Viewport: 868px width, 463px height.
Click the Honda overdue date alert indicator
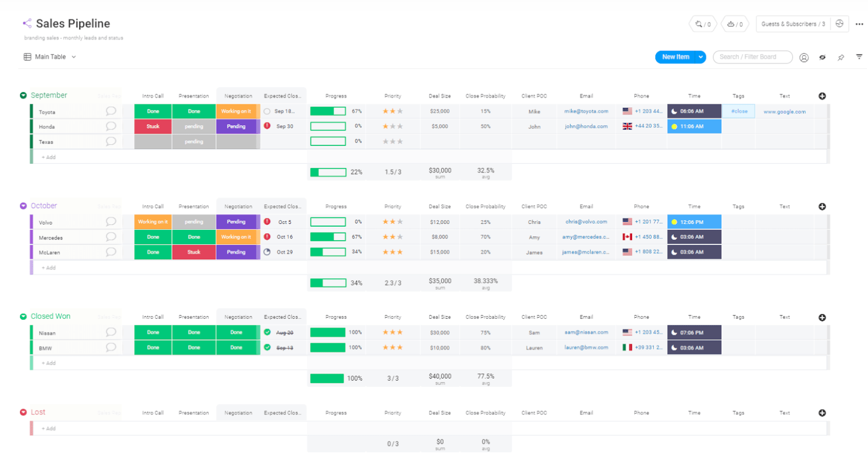point(267,126)
